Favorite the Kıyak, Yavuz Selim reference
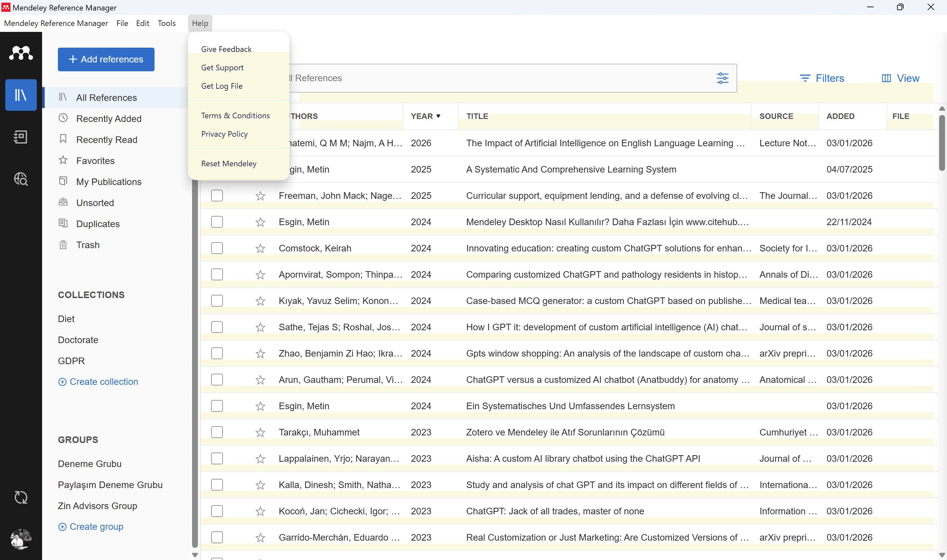 (260, 301)
